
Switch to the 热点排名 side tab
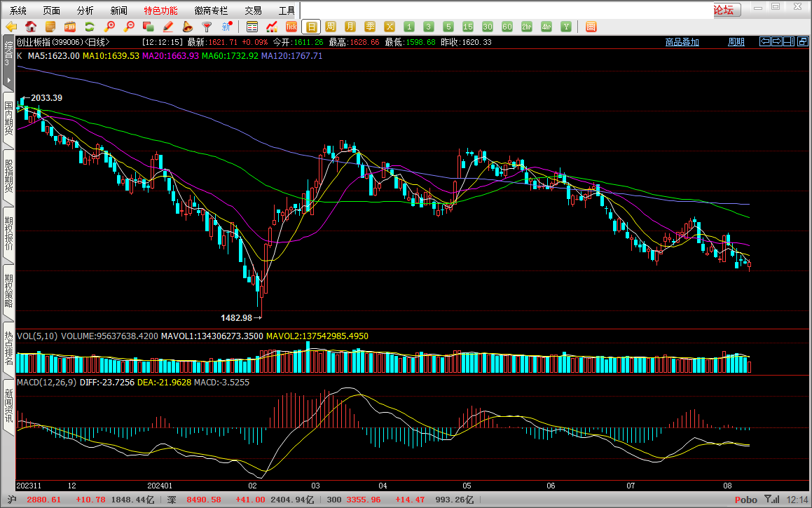[8, 348]
